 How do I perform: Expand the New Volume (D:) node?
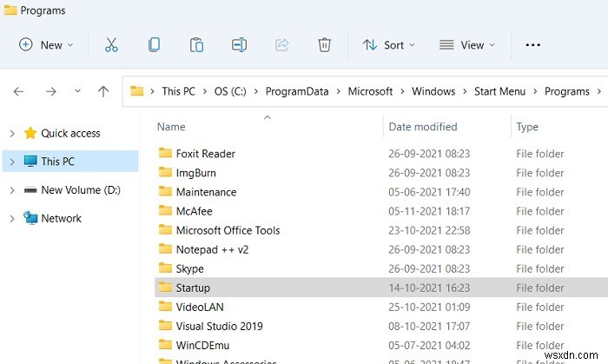point(12,190)
